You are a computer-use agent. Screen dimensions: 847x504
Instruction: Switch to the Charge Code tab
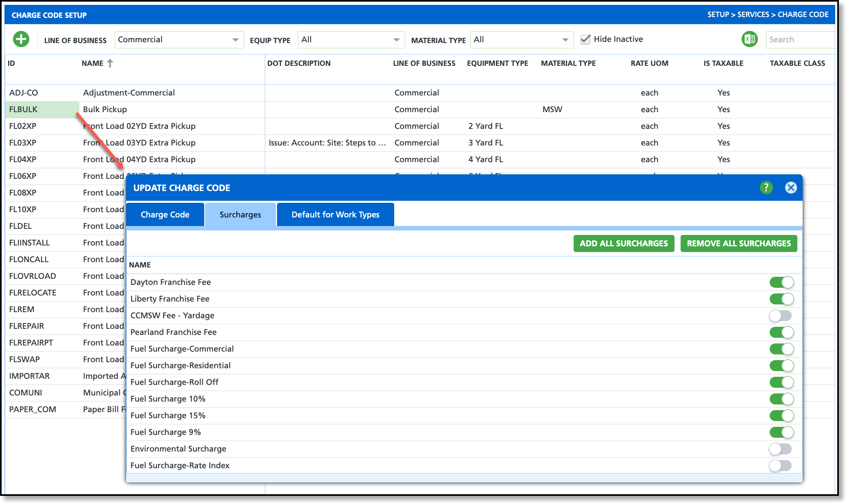coord(165,215)
